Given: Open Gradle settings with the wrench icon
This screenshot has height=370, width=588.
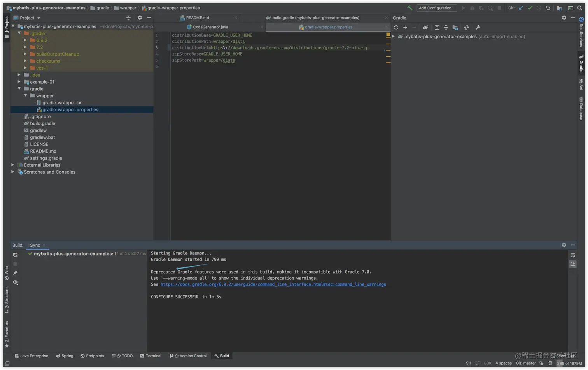Looking at the screenshot, I should [x=478, y=27].
